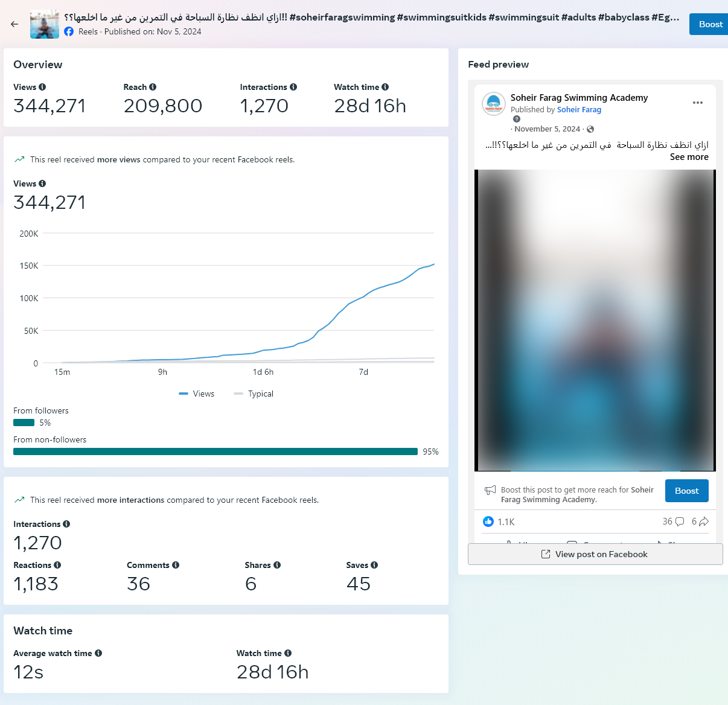
Task: Click Boost button under the feed preview
Action: [x=686, y=491]
